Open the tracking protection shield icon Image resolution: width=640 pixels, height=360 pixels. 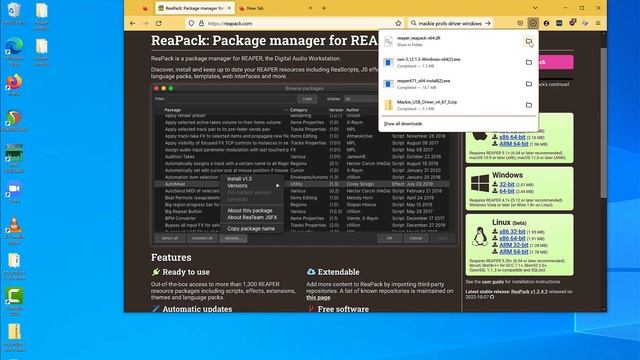coord(191,24)
